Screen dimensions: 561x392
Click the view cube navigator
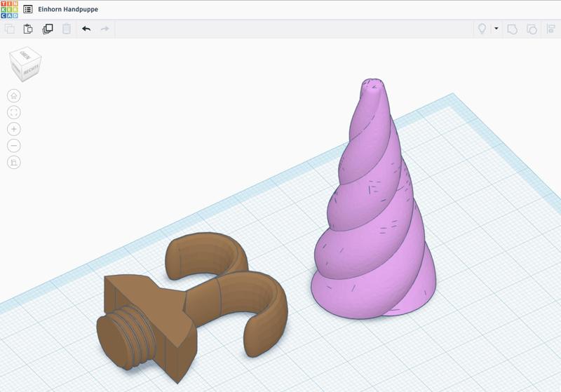pyautogui.click(x=25, y=65)
